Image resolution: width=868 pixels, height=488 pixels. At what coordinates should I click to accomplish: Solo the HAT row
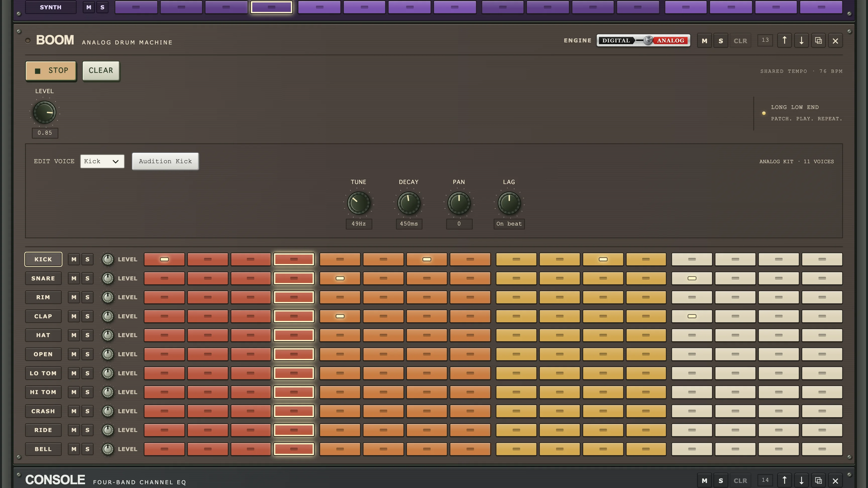tap(88, 335)
